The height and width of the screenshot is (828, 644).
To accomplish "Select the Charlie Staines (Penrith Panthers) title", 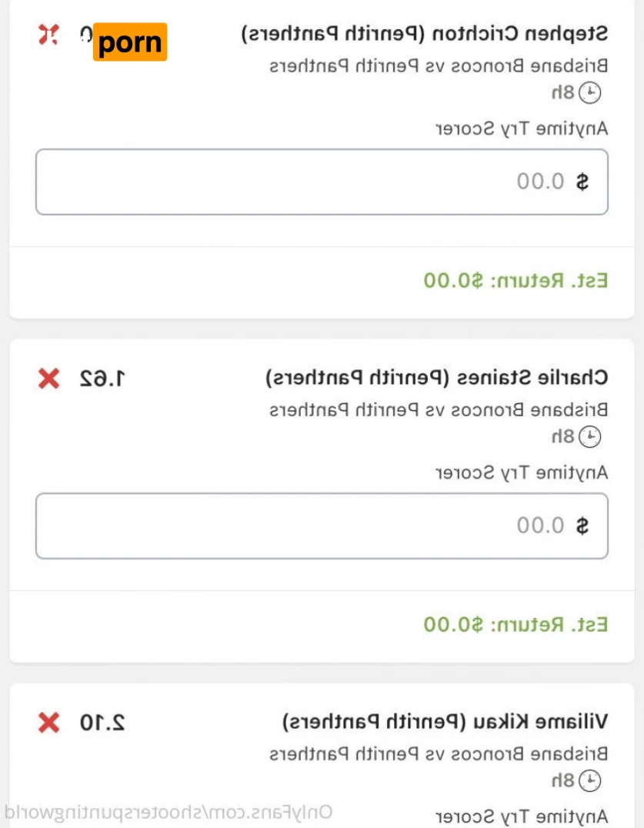I will (437, 378).
